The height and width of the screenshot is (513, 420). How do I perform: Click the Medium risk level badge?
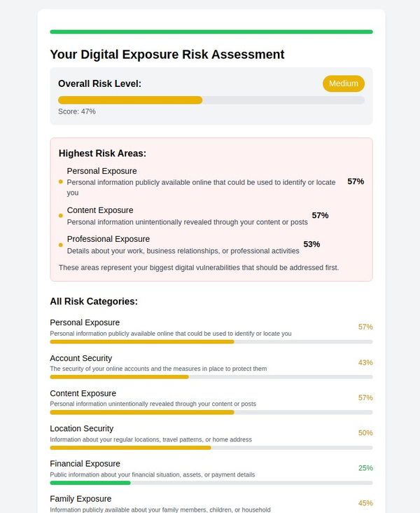point(344,83)
